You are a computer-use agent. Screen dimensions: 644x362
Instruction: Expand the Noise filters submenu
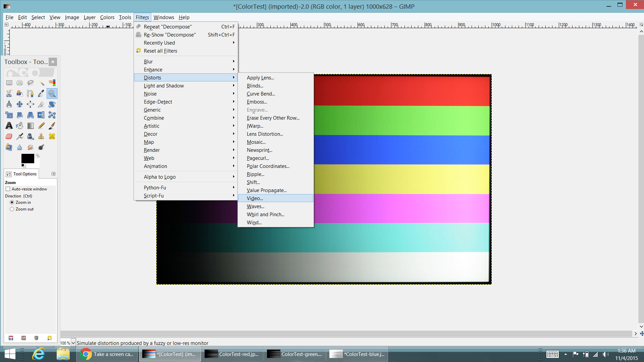(x=186, y=94)
